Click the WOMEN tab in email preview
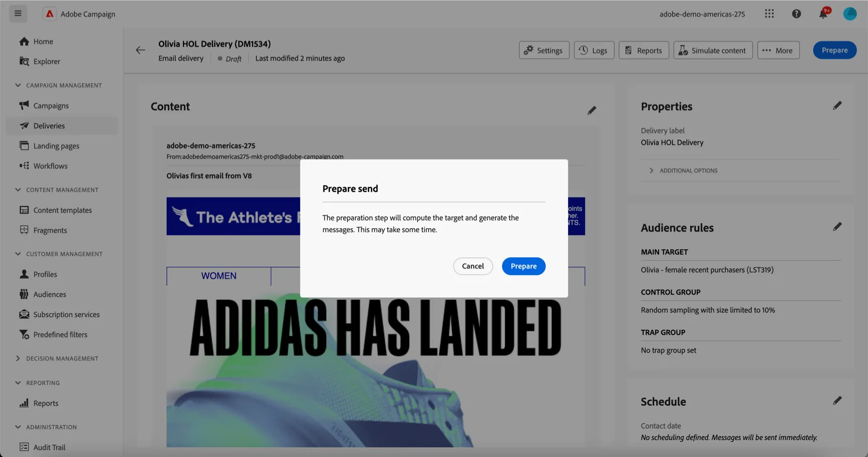The width and height of the screenshot is (868, 457). click(x=219, y=276)
